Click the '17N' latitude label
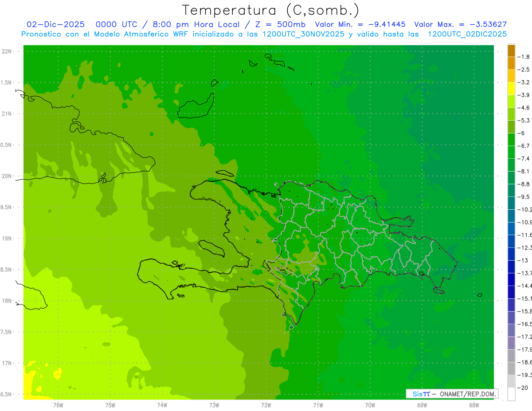This screenshot has height=411, width=532. (6, 363)
